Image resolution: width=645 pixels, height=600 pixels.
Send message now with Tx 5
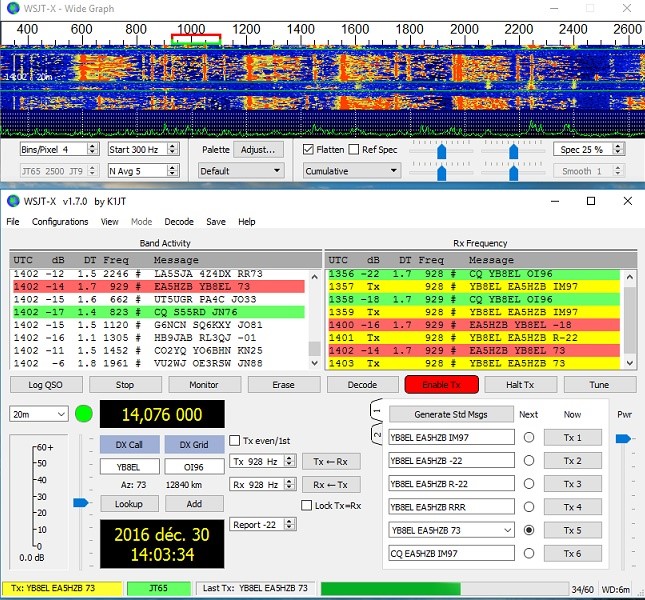[573, 531]
